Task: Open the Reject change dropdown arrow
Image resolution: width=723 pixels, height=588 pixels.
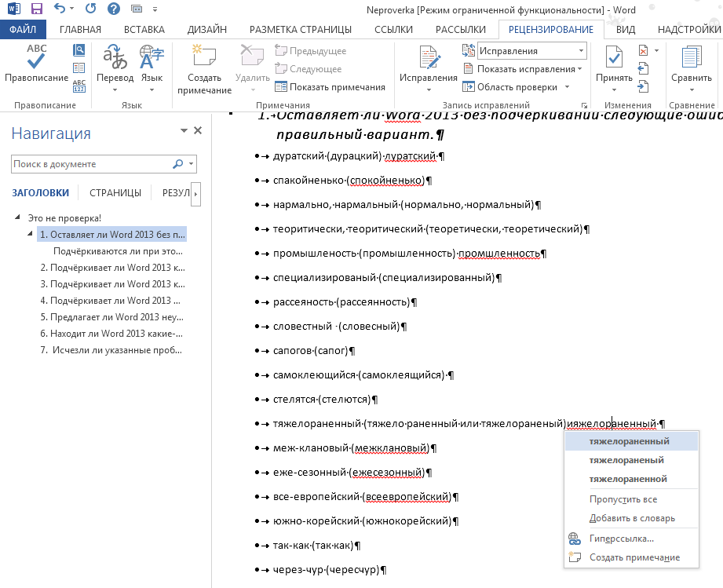Action: pos(656,50)
